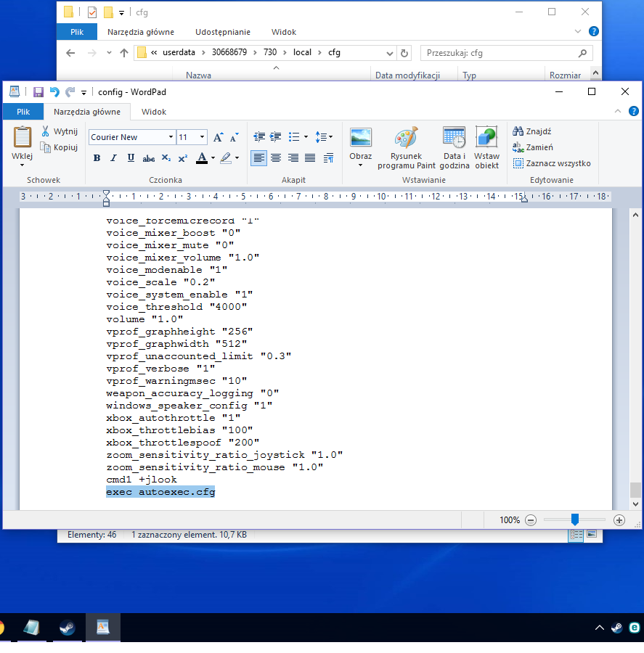644x653 pixels.
Task: Open Widok tab in Explorer window
Action: coord(283,32)
